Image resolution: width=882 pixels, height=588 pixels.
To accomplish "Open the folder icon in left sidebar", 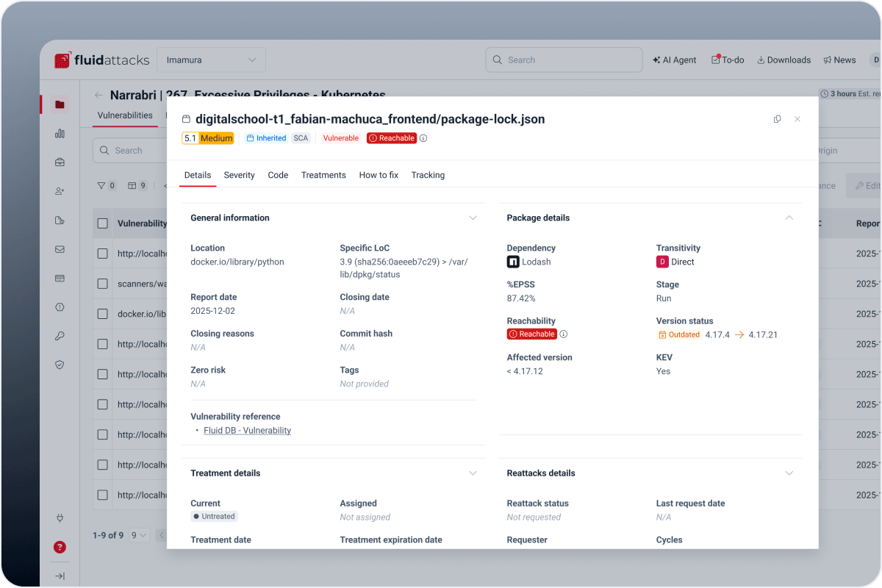I will click(60, 104).
